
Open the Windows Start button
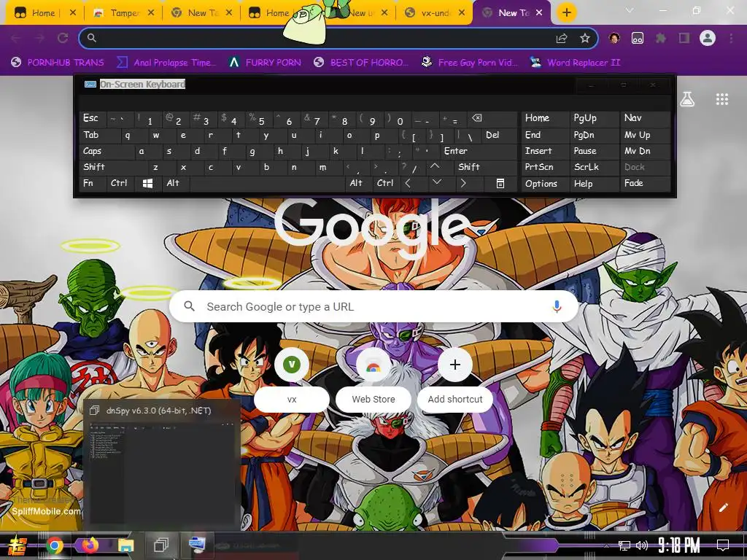[x=18, y=545]
